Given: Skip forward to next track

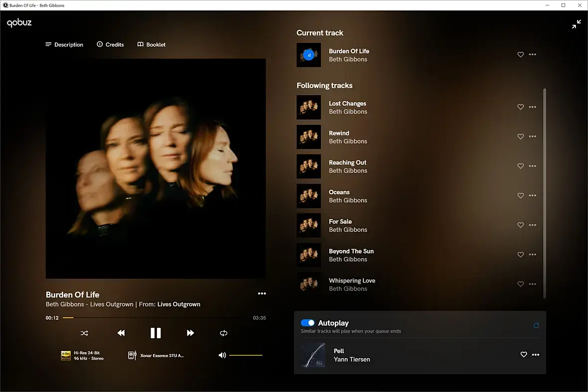Looking at the screenshot, I should [190, 333].
